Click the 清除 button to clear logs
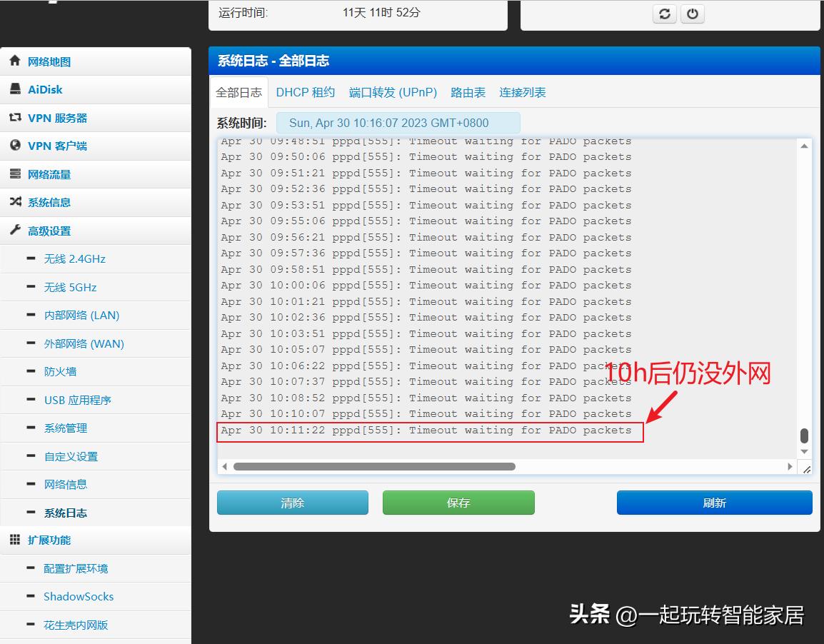824x644 pixels. click(x=292, y=502)
